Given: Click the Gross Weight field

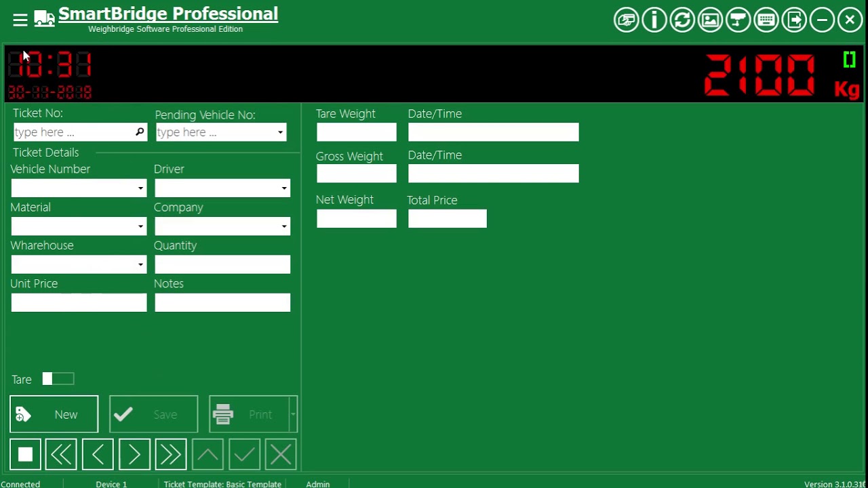Looking at the screenshot, I should pyautogui.click(x=357, y=174).
